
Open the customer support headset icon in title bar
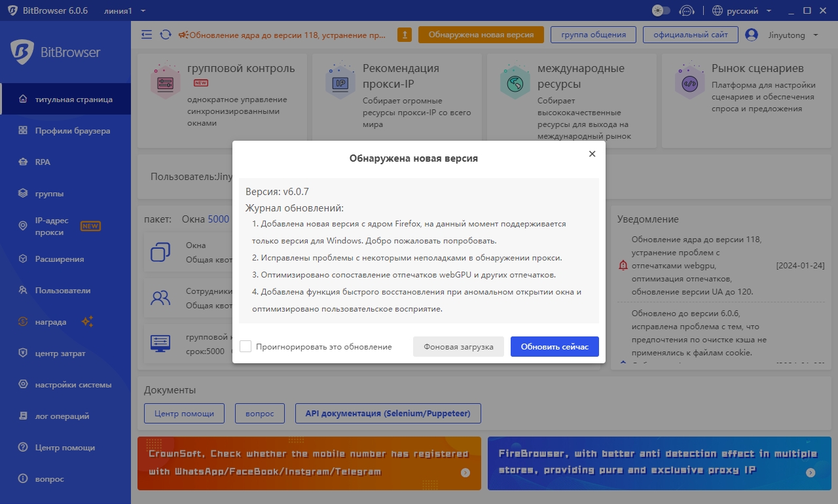tap(686, 10)
